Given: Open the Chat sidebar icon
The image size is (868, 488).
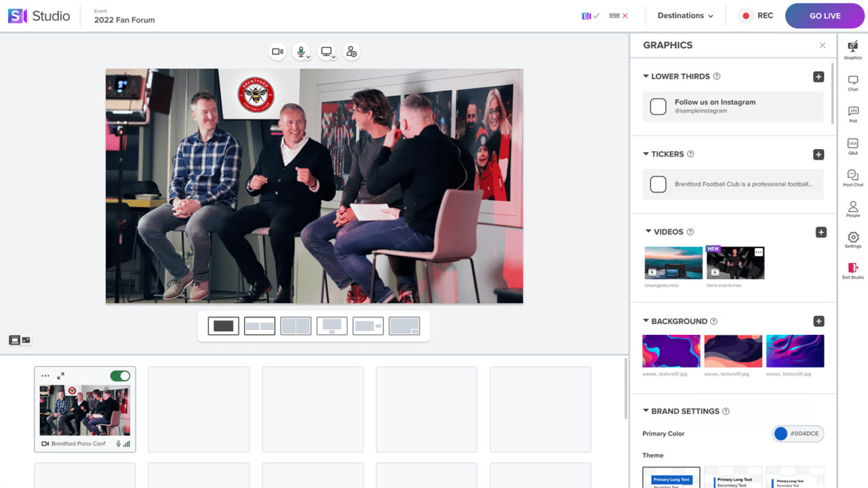Looking at the screenshot, I should coord(853,83).
